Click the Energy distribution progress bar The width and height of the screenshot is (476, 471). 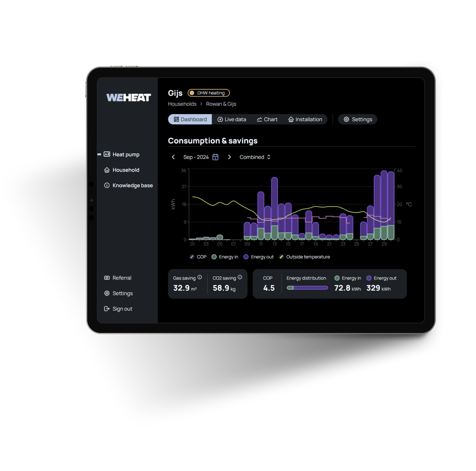tap(307, 288)
